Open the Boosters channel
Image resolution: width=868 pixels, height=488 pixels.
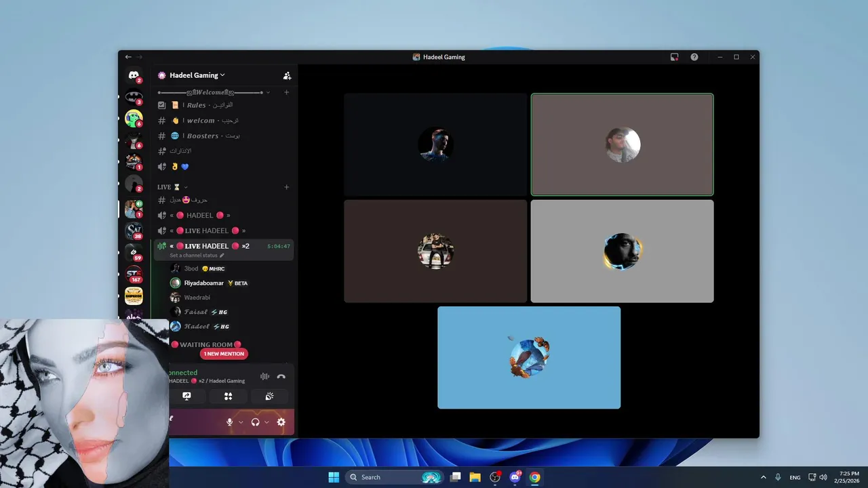point(224,136)
